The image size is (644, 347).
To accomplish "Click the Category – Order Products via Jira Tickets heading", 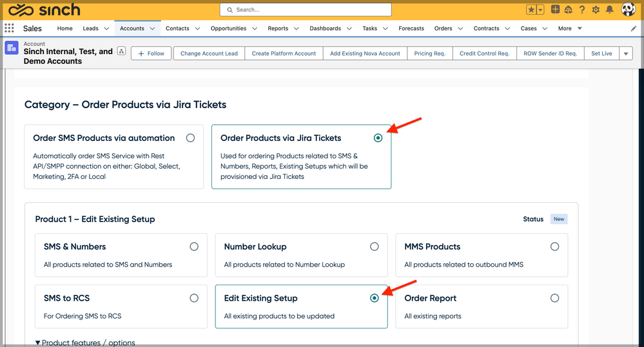I will tap(125, 104).
